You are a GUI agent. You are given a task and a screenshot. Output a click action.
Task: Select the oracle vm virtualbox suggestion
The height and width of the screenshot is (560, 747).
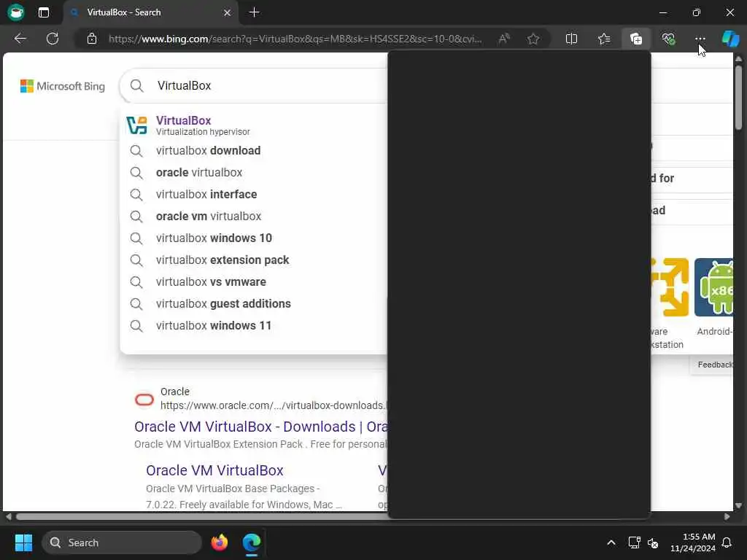click(x=253, y=216)
